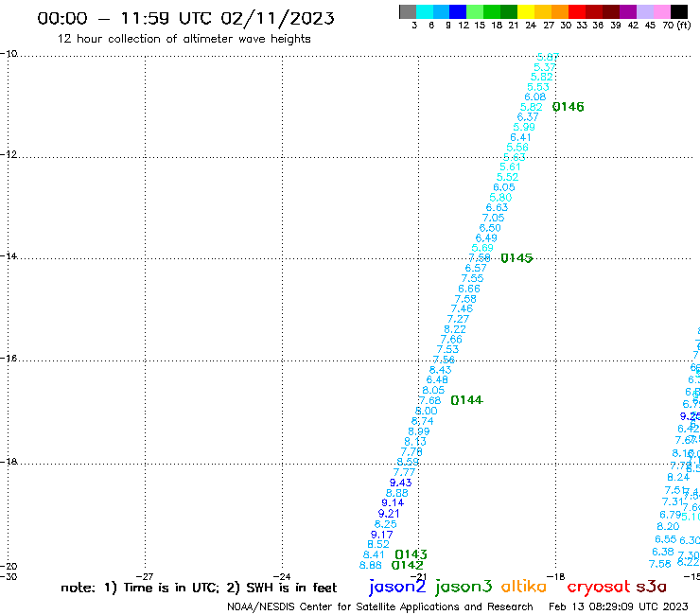Click the '24' legend scale label

click(531, 26)
